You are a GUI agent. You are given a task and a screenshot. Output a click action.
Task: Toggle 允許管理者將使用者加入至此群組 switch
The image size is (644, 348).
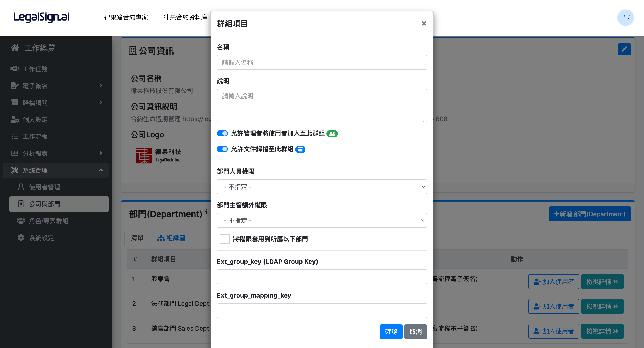point(222,133)
